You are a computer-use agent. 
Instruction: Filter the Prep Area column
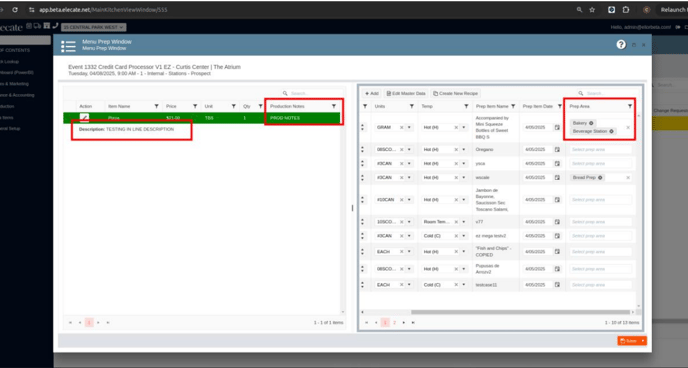click(x=630, y=107)
